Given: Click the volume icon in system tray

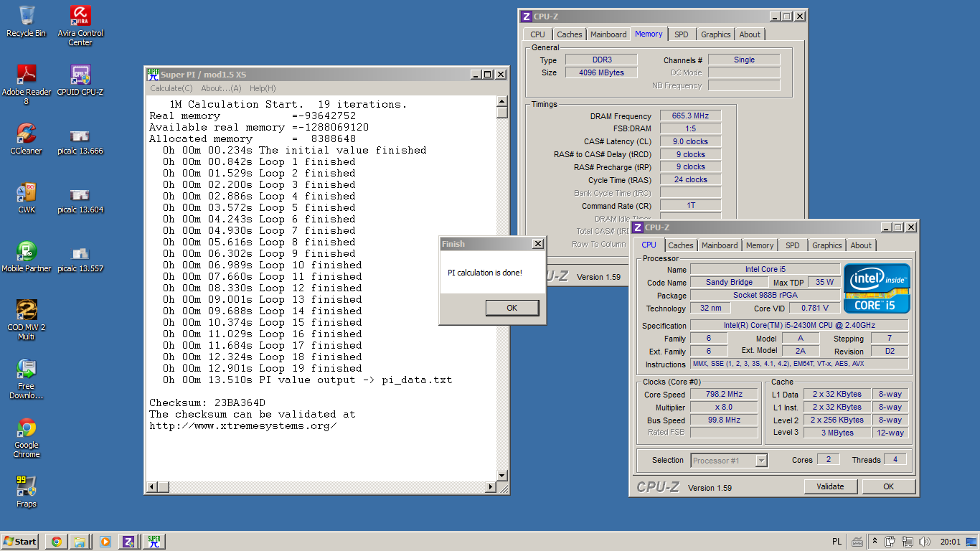Looking at the screenshot, I should (x=925, y=542).
